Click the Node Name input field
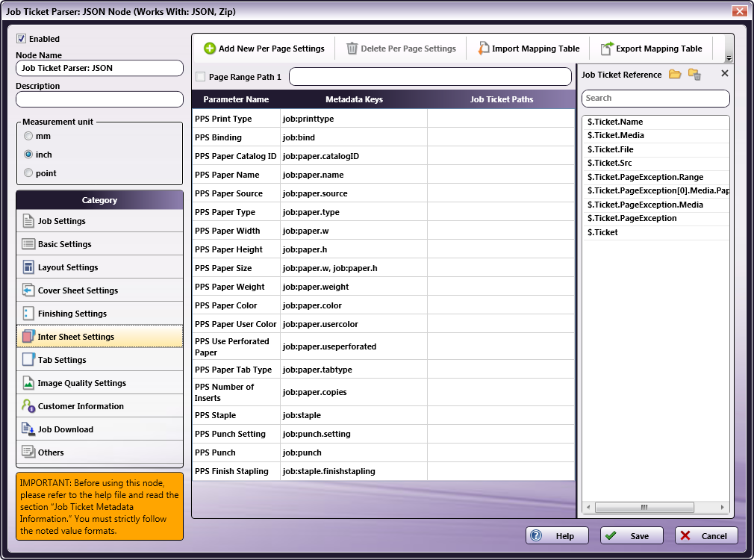The image size is (754, 560). coord(99,68)
